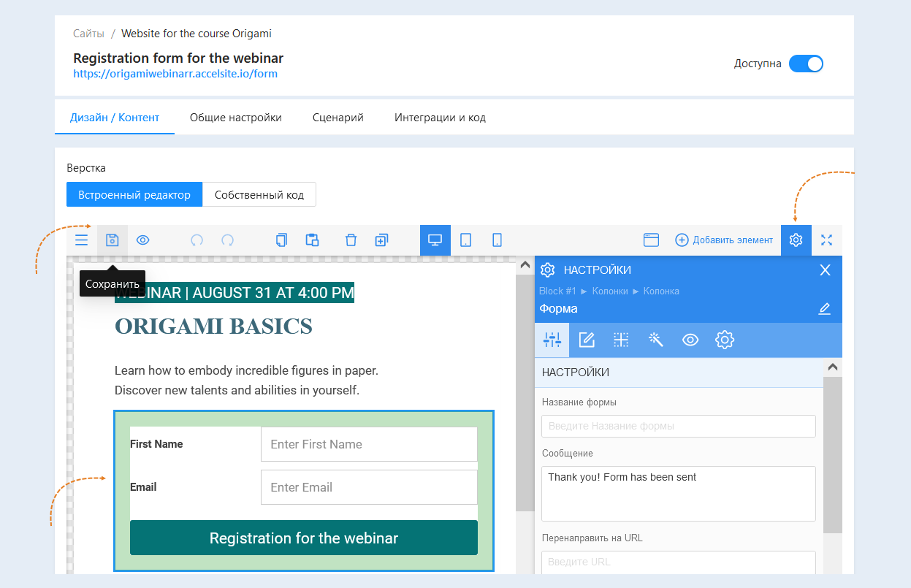Click the Перенаправить на URL input
911x588 pixels.
[x=679, y=562]
